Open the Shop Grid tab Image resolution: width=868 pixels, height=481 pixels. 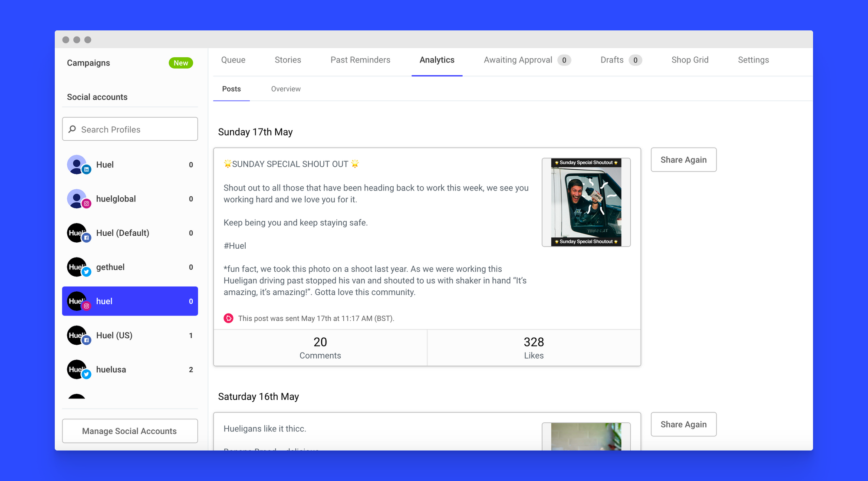[690, 60]
